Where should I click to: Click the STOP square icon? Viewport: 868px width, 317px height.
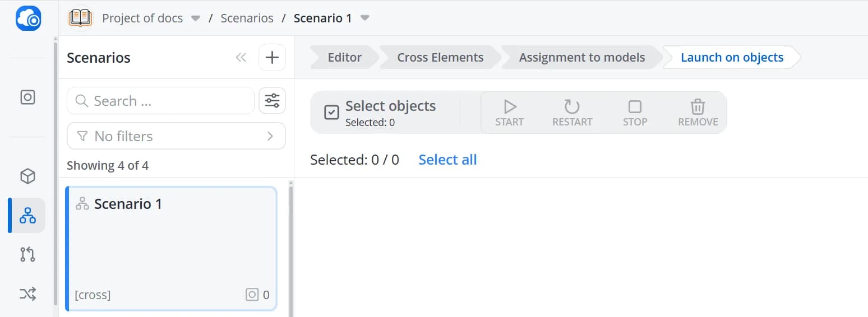click(635, 106)
